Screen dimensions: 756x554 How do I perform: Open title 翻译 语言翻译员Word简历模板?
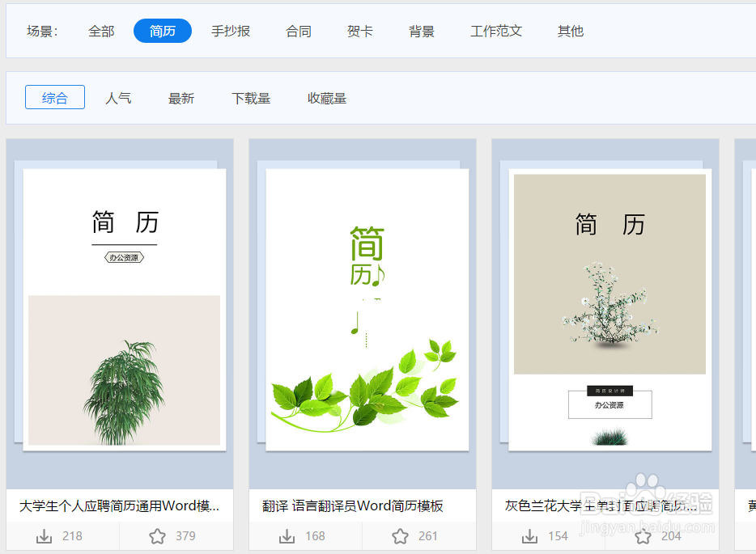click(352, 505)
